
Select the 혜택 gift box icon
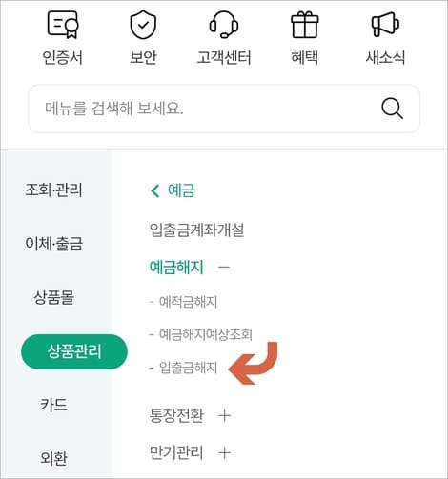coord(305,25)
